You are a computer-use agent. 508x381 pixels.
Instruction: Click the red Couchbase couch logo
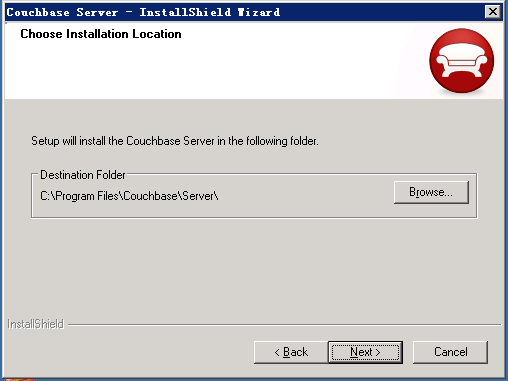tap(462, 61)
